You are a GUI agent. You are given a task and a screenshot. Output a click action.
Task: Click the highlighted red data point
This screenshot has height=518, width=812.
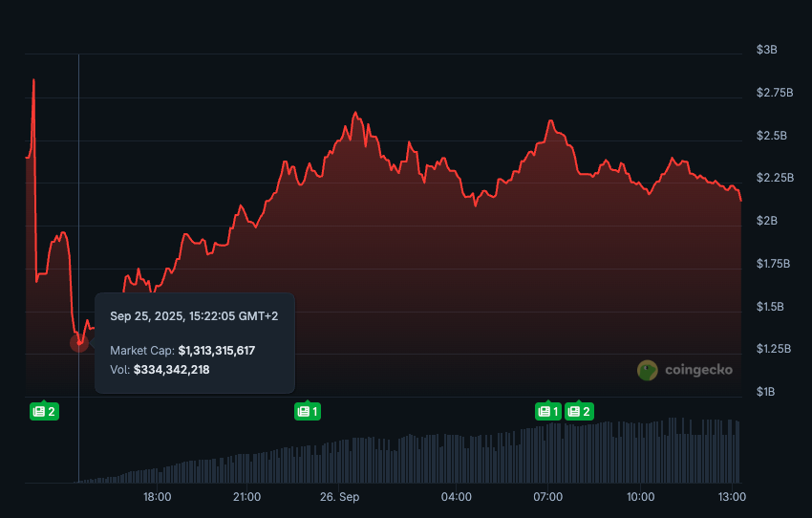click(78, 342)
